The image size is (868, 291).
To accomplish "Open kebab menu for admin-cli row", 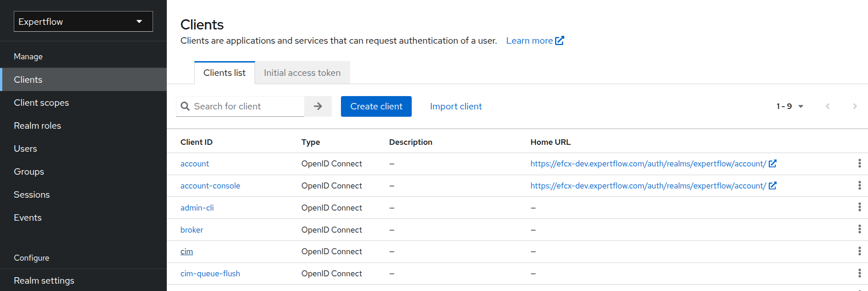I will (859, 207).
